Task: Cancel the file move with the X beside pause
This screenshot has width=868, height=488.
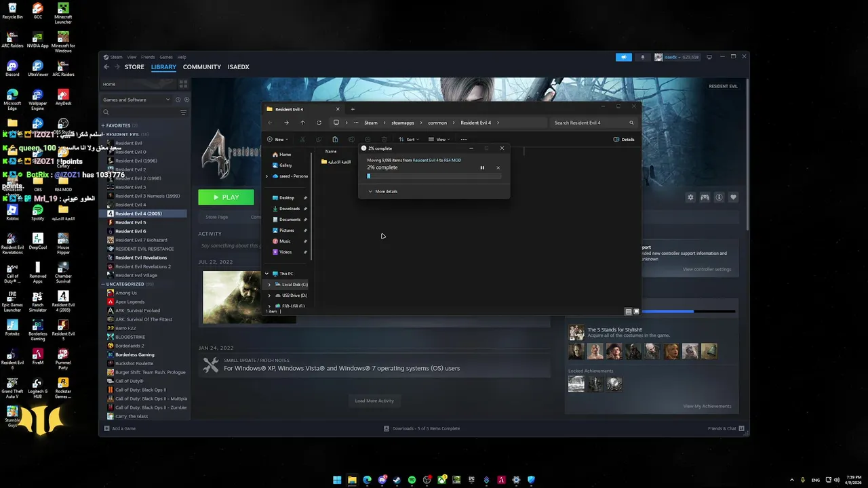Action: pyautogui.click(x=498, y=167)
